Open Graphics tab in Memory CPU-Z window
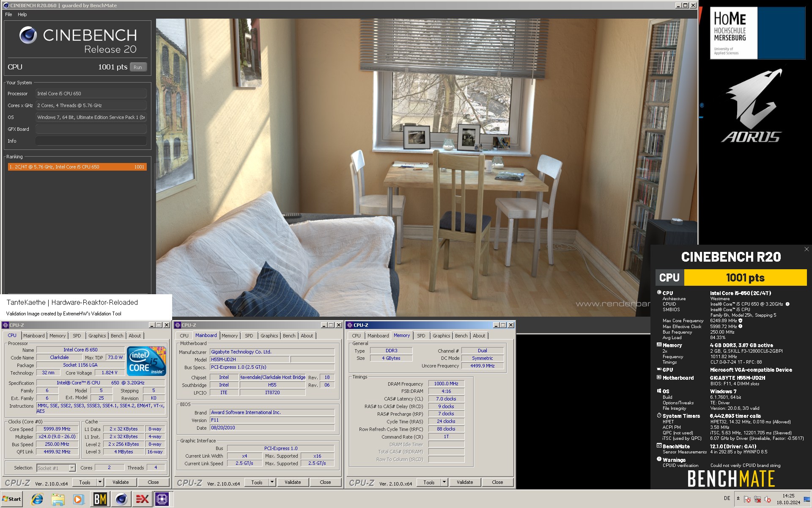Image resolution: width=812 pixels, height=508 pixels. (x=442, y=336)
